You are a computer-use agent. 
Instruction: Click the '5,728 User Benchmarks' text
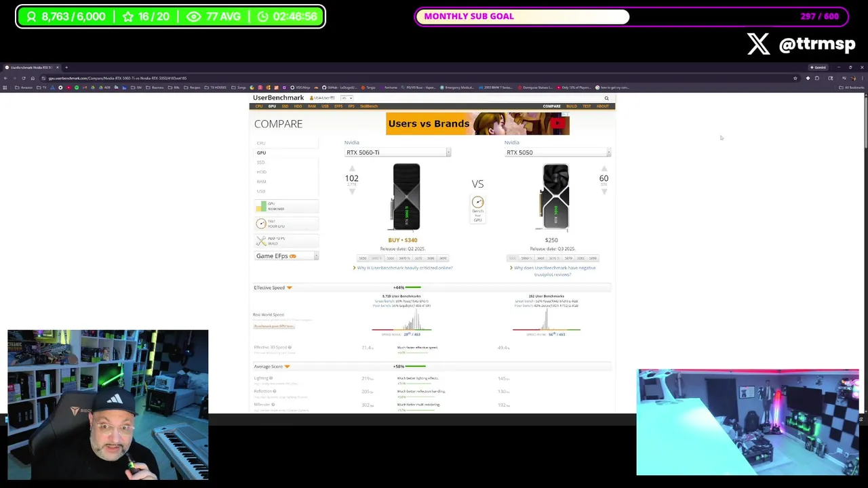pyautogui.click(x=401, y=296)
